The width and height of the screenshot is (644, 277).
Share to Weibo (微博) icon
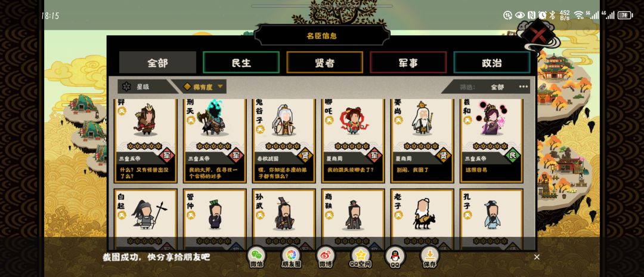(326, 257)
